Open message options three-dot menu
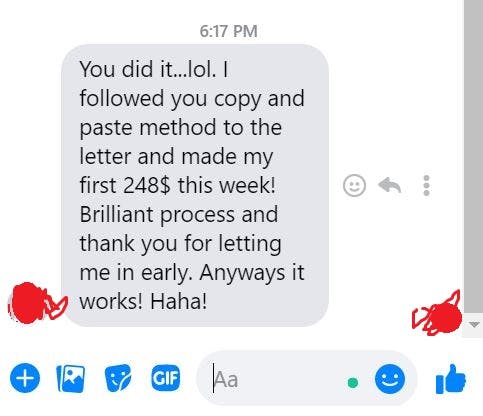Image resolution: width=483 pixels, height=416 pixels. tap(426, 185)
